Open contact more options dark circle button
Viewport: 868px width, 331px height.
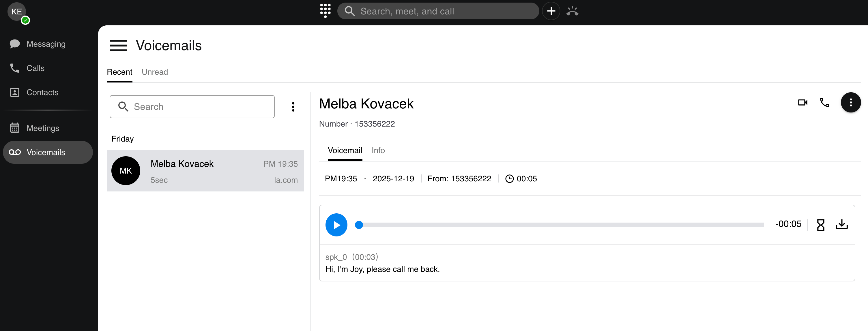pos(850,102)
